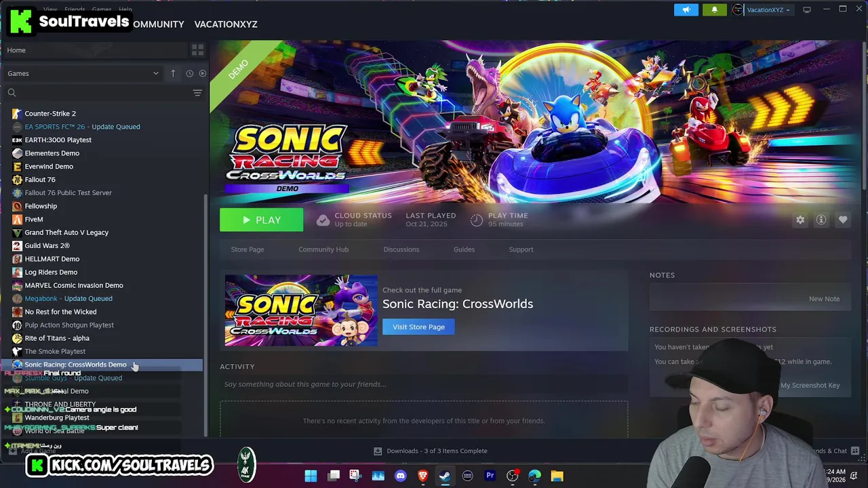Click Steam icon on taskbar

tap(445, 476)
